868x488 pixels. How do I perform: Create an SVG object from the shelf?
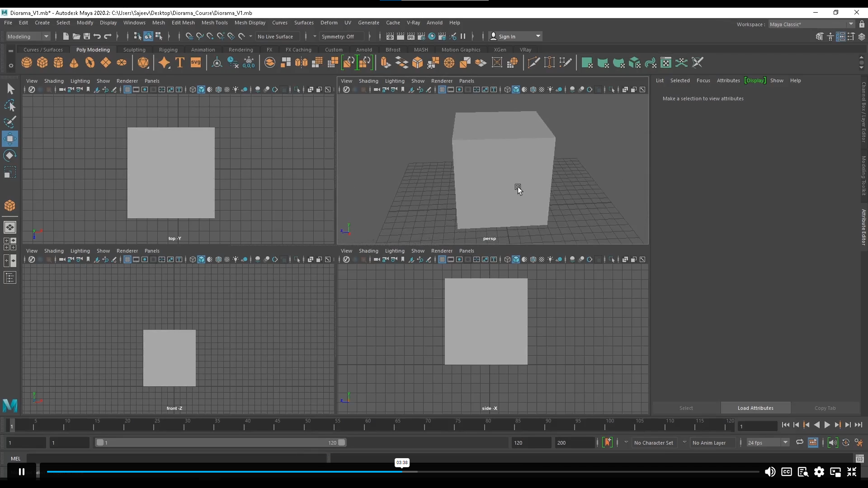tap(196, 63)
